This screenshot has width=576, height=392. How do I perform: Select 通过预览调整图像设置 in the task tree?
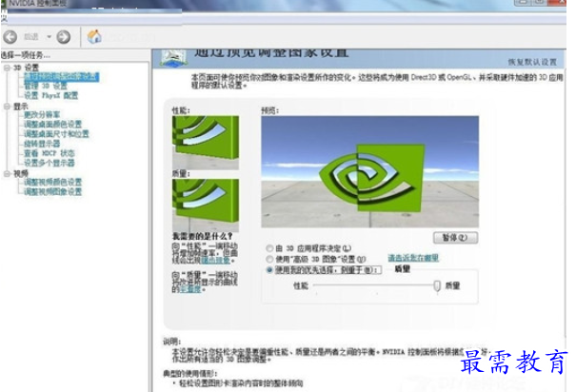click(x=61, y=76)
